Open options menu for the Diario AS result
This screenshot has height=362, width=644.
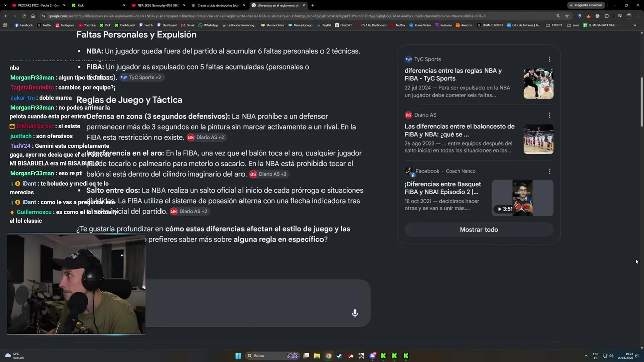pyautogui.click(x=549, y=115)
